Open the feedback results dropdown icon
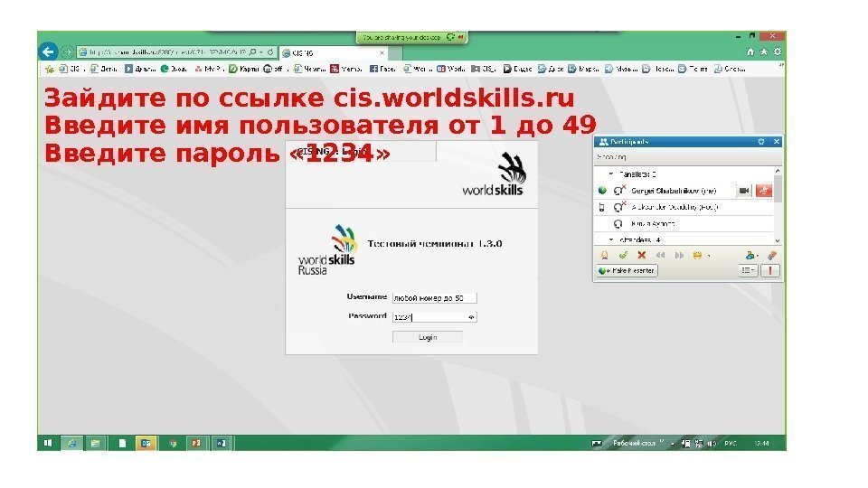 tap(751, 255)
